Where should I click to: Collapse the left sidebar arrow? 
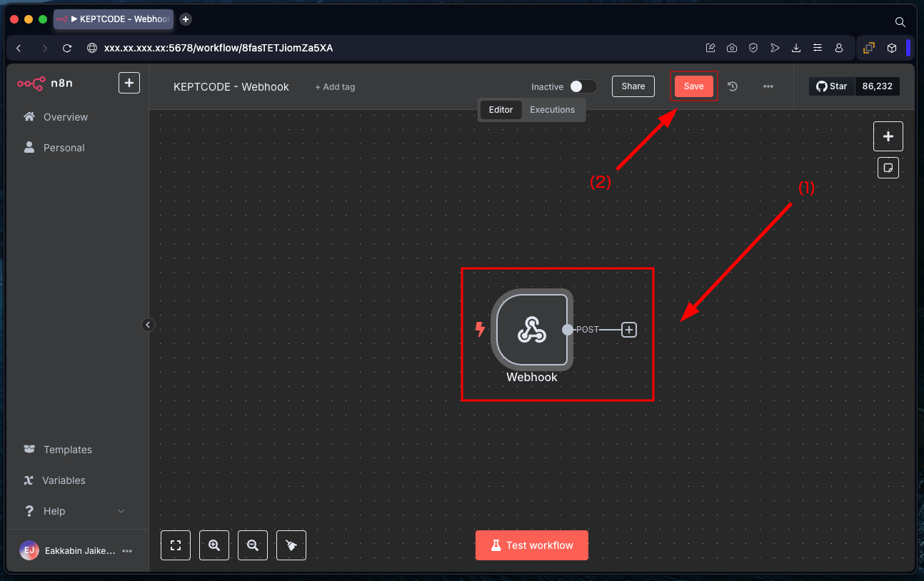click(x=148, y=325)
